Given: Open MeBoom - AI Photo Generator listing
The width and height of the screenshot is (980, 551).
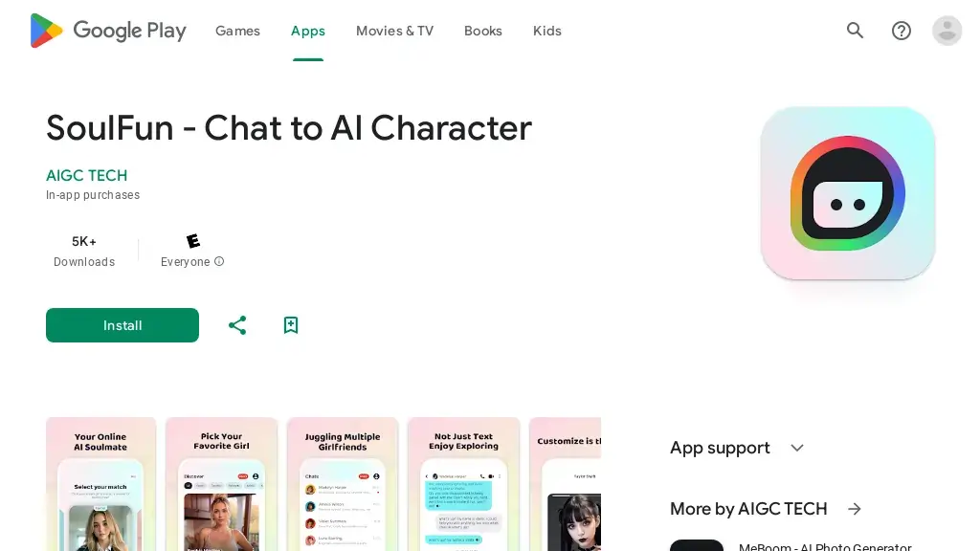Looking at the screenshot, I should [x=825, y=546].
